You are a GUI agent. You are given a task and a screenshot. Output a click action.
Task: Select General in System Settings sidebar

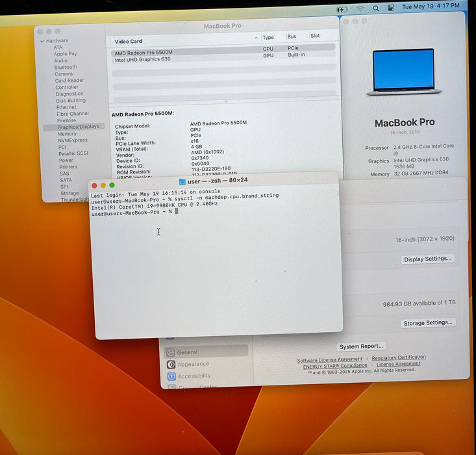(x=206, y=352)
